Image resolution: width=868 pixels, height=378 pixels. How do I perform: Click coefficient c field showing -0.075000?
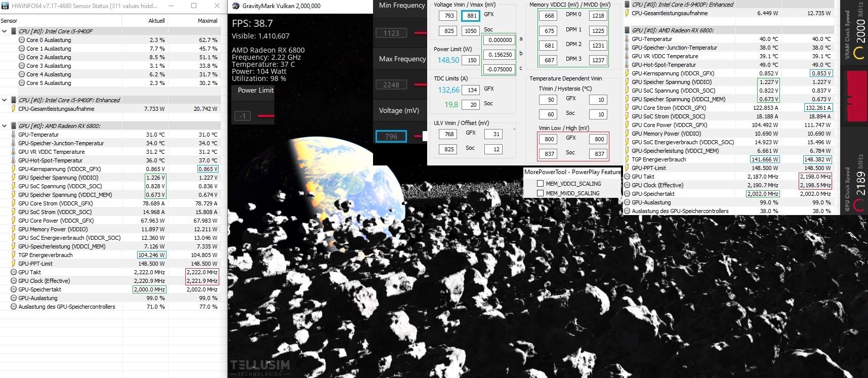pos(500,69)
